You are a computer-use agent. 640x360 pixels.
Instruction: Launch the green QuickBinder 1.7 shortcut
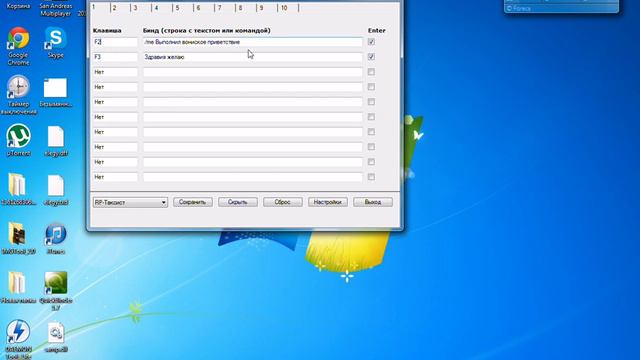pyautogui.click(x=56, y=291)
